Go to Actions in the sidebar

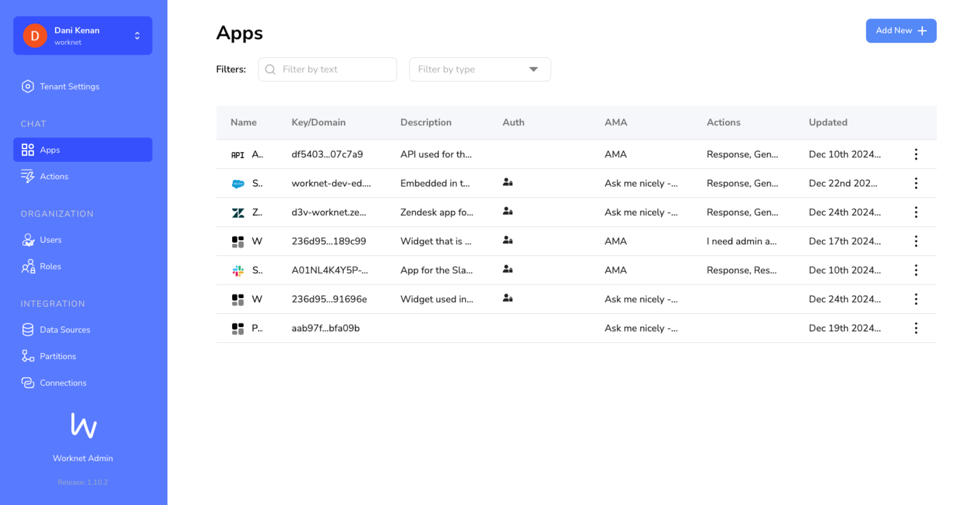(x=54, y=176)
